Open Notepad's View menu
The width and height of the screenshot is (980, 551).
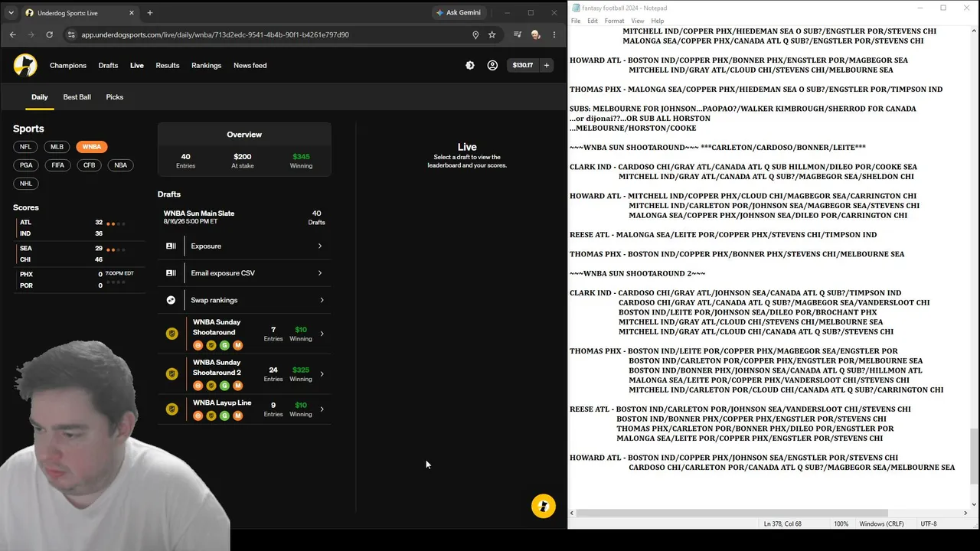pyautogui.click(x=638, y=21)
